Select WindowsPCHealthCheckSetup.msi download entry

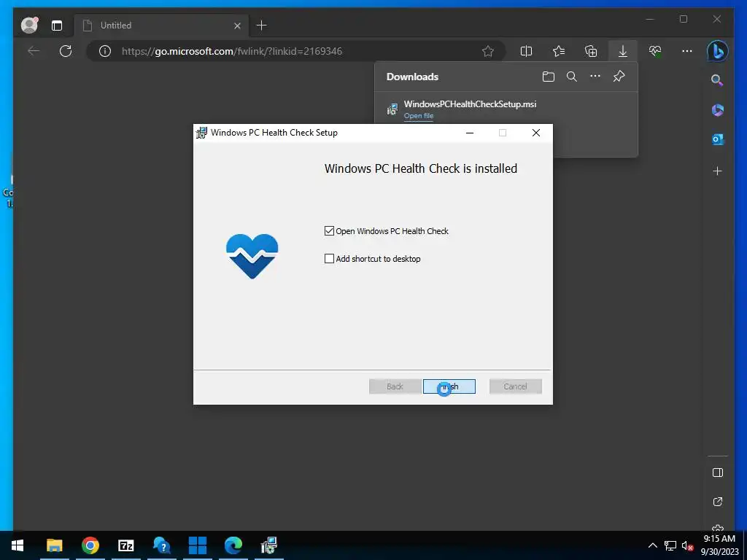coord(471,104)
